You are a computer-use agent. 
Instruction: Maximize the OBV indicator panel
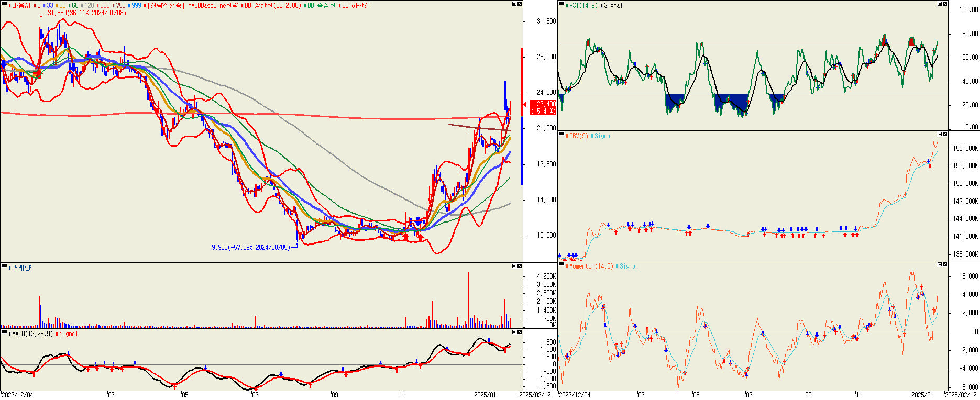[x=940, y=135]
